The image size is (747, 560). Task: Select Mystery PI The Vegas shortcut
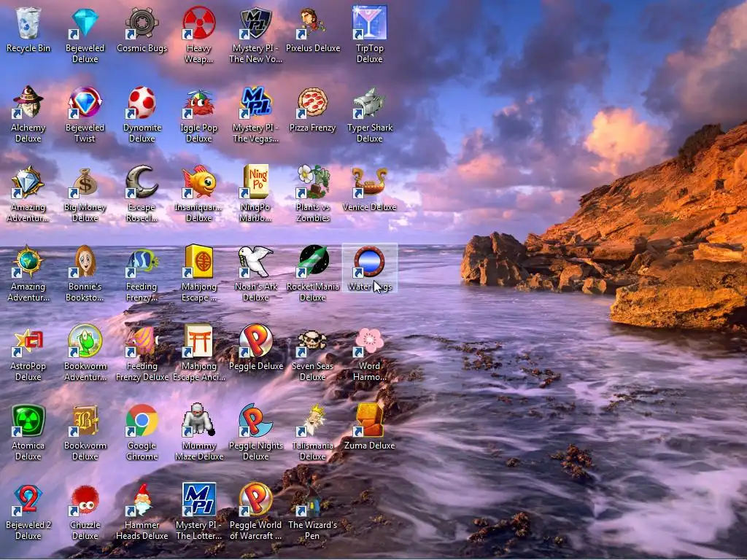point(255,102)
